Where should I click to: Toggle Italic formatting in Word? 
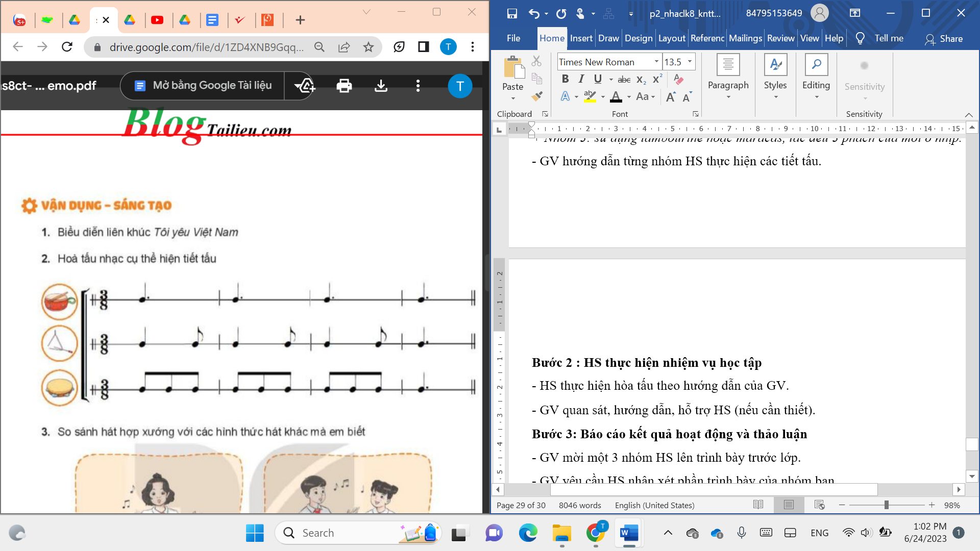[x=581, y=79]
